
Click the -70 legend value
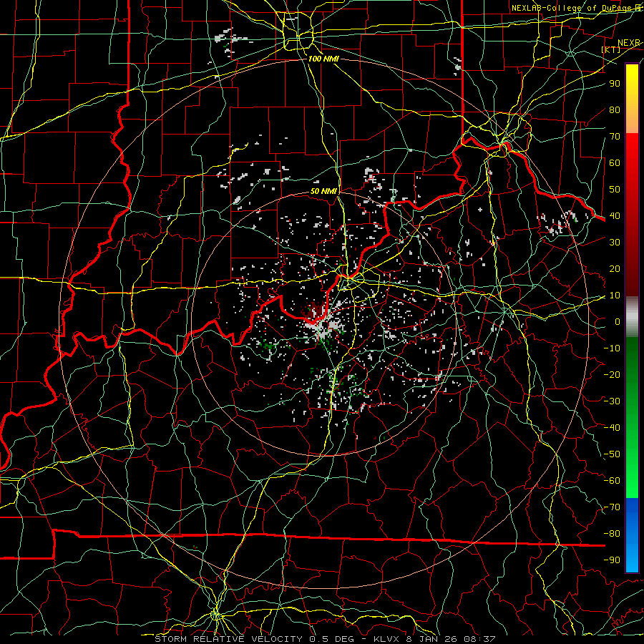point(612,507)
